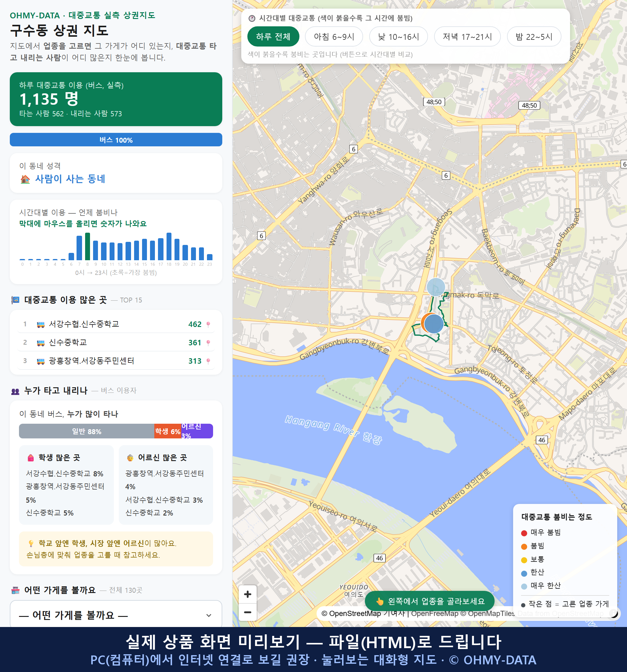
Task: Switch to 아침 6~9시 time filter
Action: pos(334,36)
